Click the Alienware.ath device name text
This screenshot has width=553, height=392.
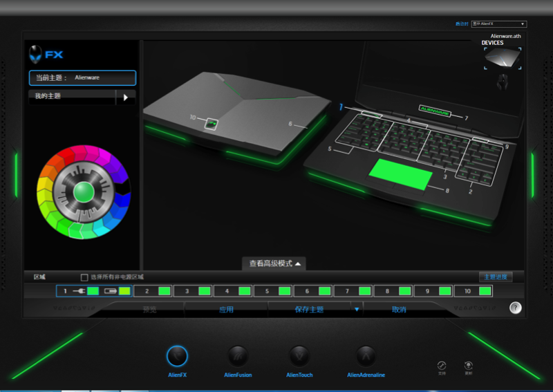(505, 36)
